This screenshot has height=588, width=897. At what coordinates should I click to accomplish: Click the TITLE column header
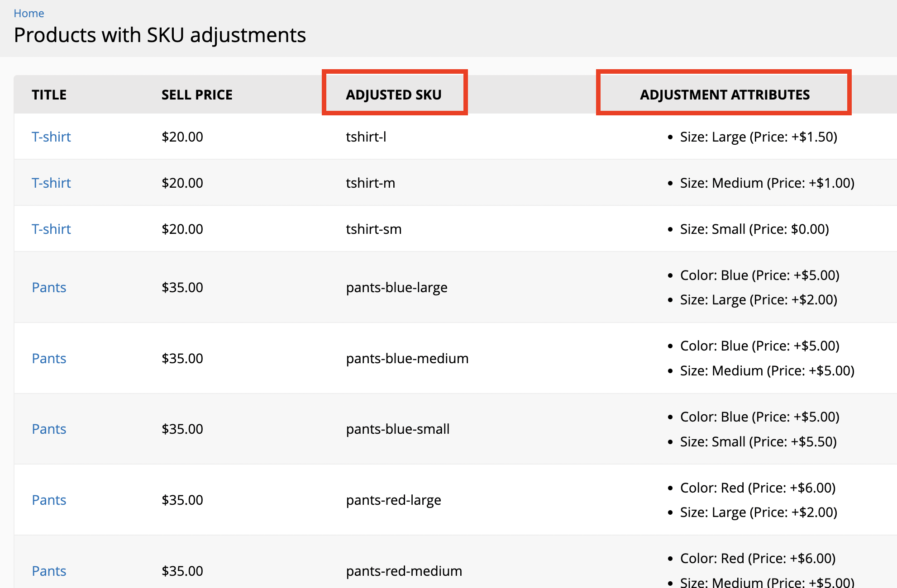pyautogui.click(x=49, y=95)
